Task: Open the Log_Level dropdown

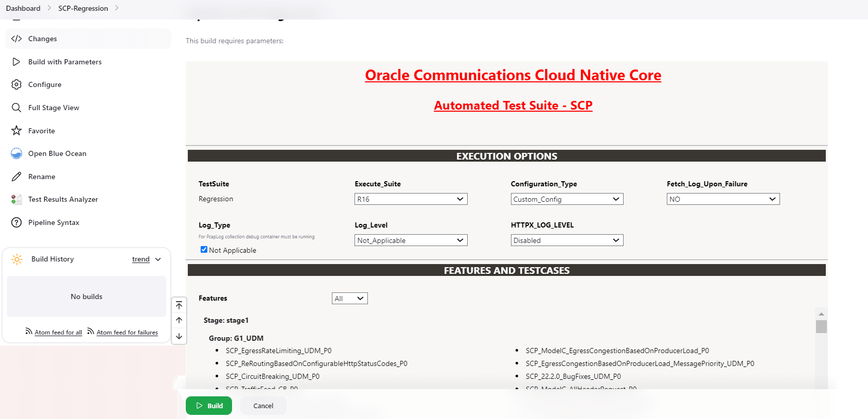Action: click(x=411, y=240)
